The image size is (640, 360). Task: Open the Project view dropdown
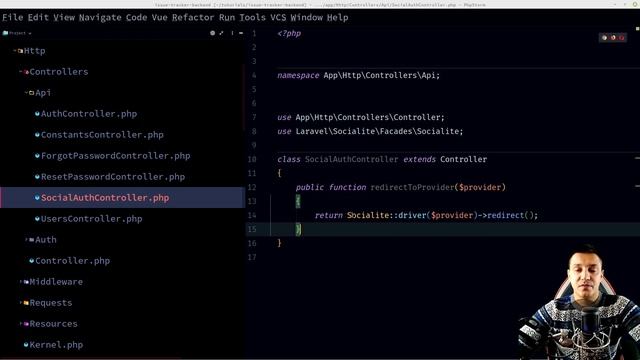(17, 33)
